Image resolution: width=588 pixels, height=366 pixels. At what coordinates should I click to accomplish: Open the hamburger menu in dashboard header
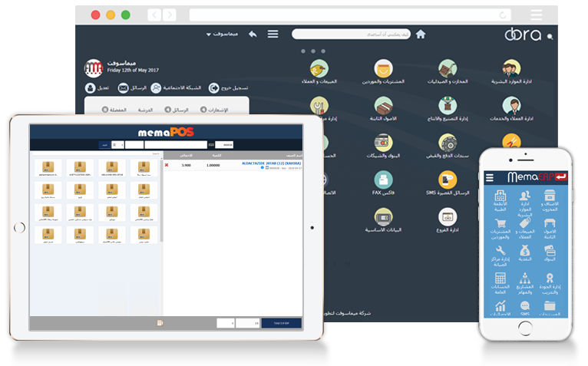click(273, 35)
